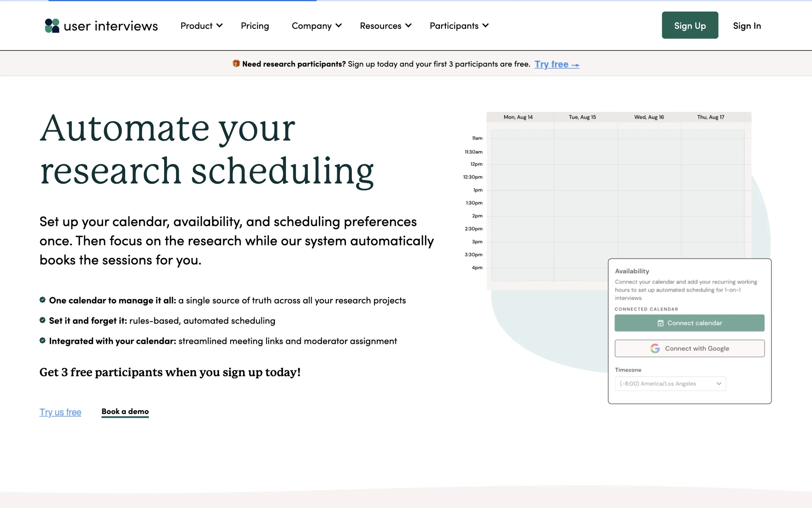Screen dimensions: 812x508
Task: Click the User Interviews logo icon
Action: [52, 26]
